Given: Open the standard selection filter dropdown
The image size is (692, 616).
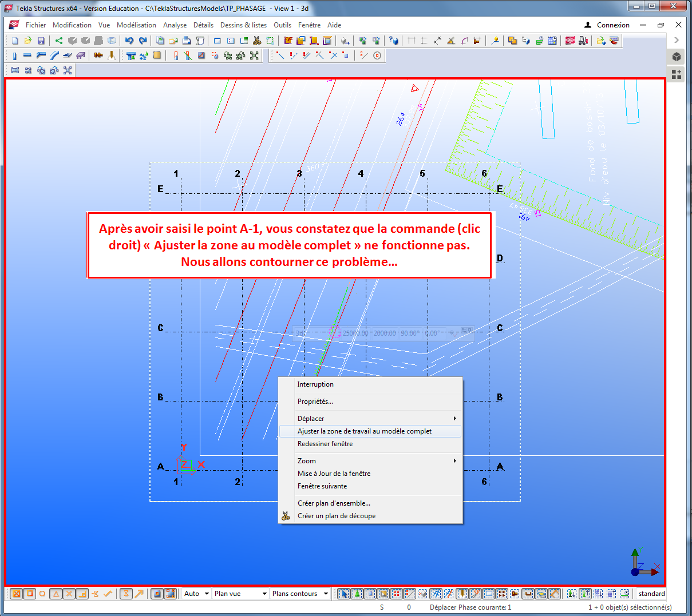Looking at the screenshot, I should click(x=651, y=594).
